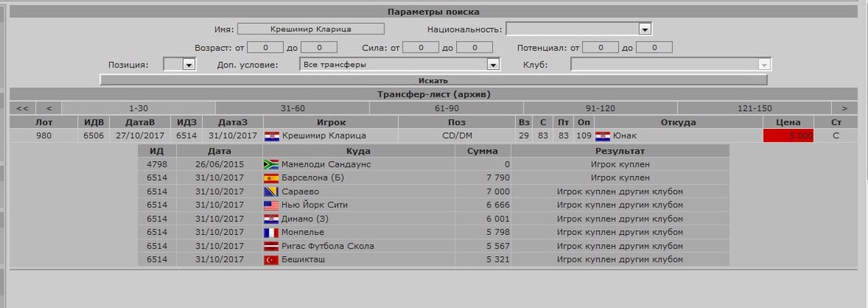Click the Откуда column header

coord(678,123)
